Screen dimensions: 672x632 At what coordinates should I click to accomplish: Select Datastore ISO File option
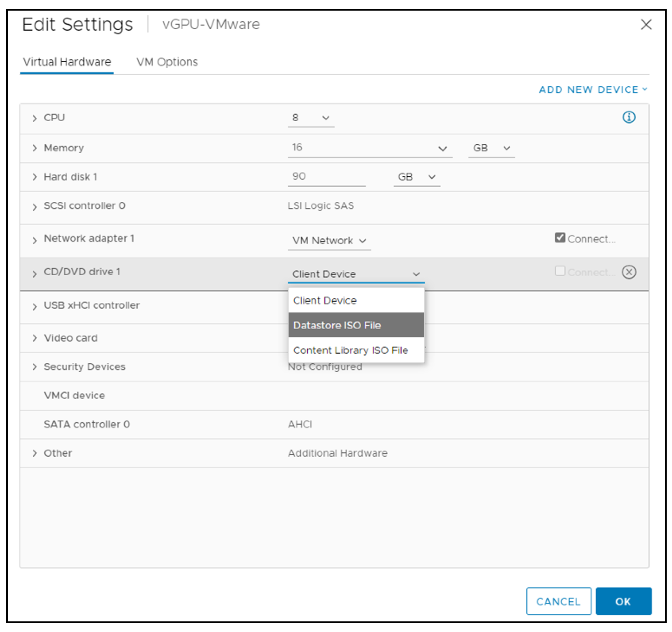pos(337,325)
